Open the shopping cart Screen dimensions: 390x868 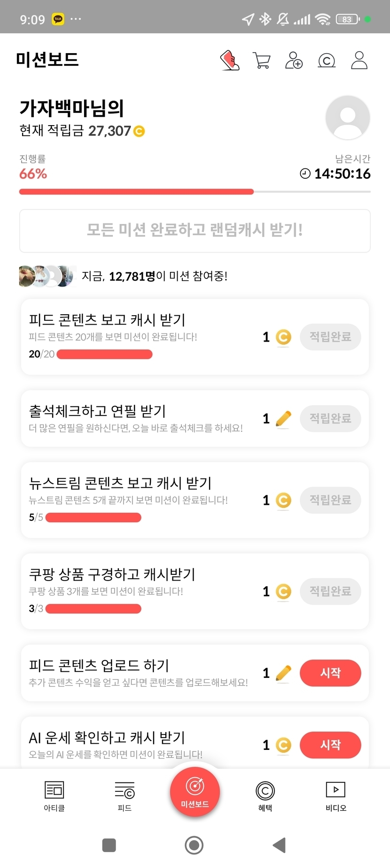[x=261, y=61]
